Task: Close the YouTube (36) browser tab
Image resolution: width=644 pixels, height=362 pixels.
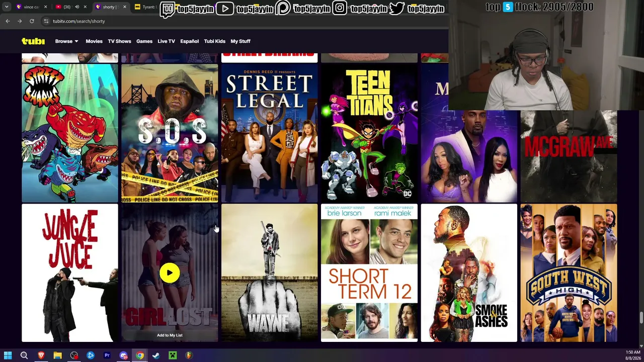Action: [x=85, y=7]
